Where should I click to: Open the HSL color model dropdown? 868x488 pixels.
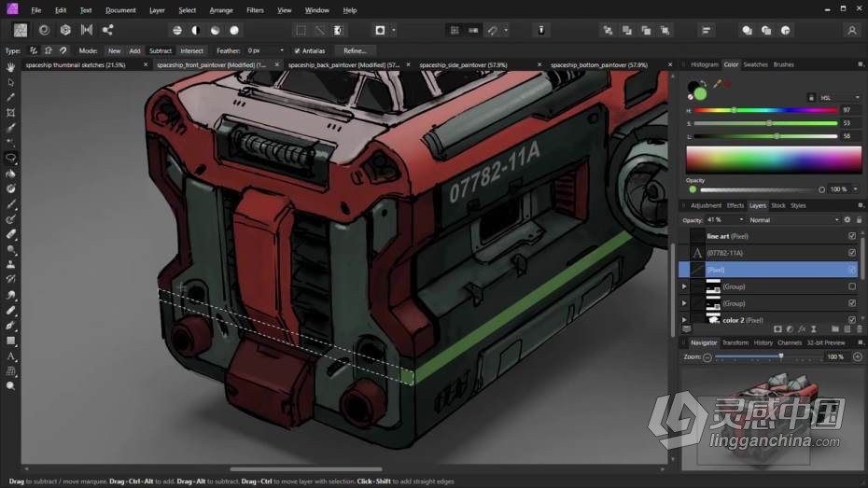click(840, 97)
